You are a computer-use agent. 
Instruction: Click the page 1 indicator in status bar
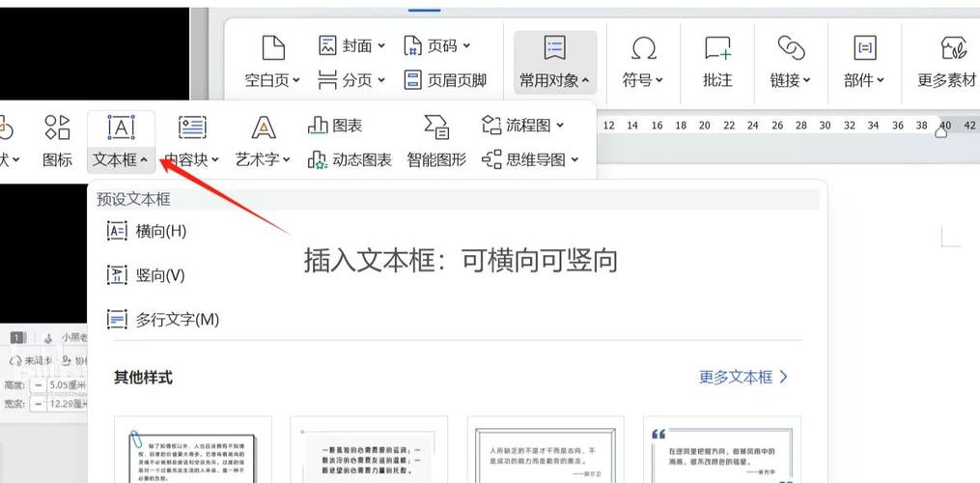coord(16,338)
